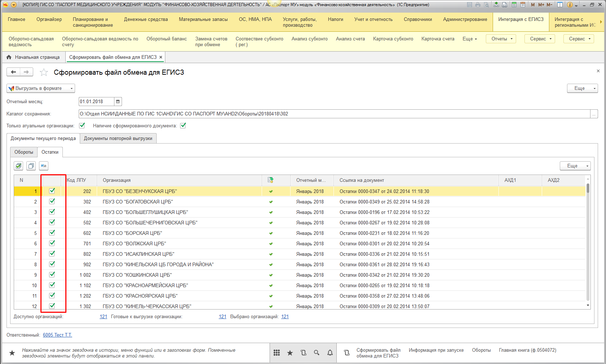Click the Каталог сохранения path field

pyautogui.click(x=334, y=114)
